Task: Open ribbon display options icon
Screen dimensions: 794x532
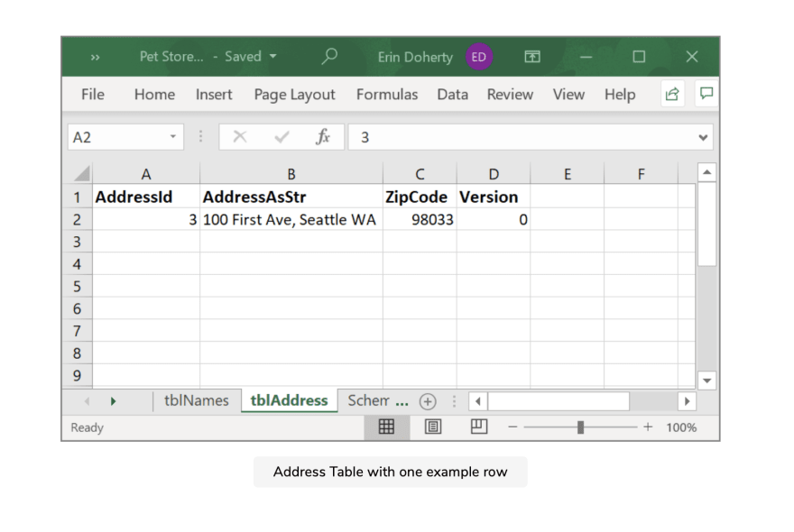Action: [531, 57]
